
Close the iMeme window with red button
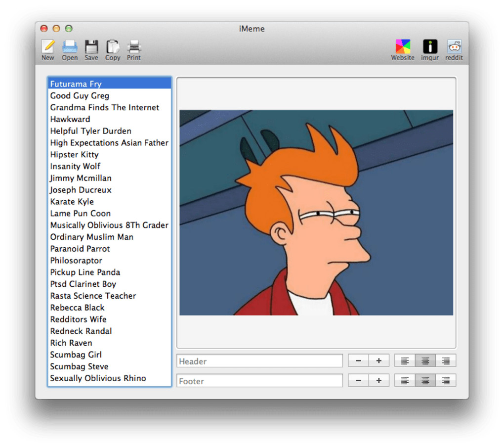(x=44, y=29)
